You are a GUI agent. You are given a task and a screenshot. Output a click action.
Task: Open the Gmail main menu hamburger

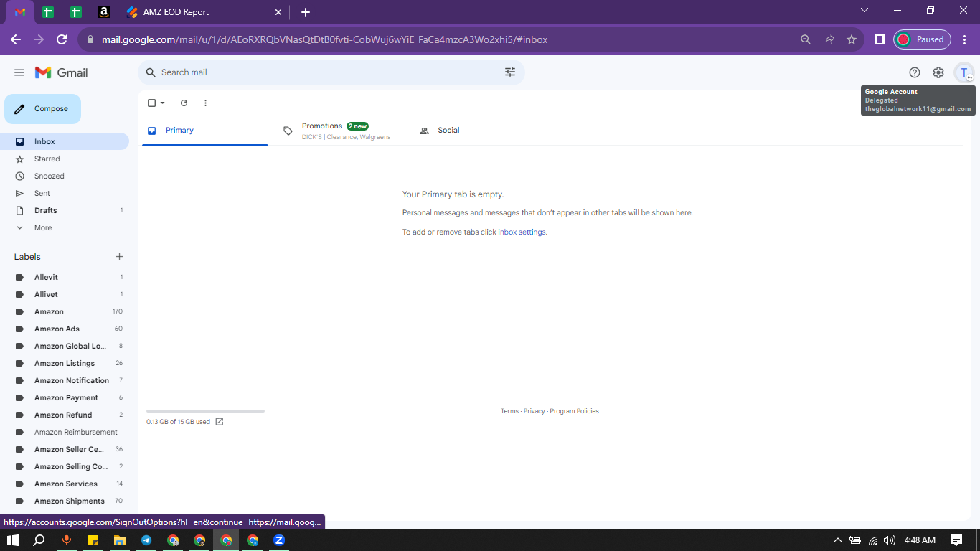(x=19, y=72)
